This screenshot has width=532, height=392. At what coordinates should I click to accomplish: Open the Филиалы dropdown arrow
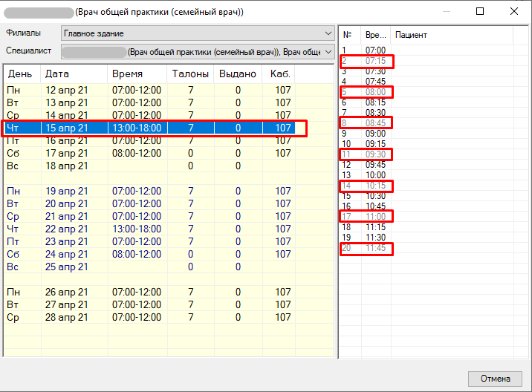(x=328, y=33)
